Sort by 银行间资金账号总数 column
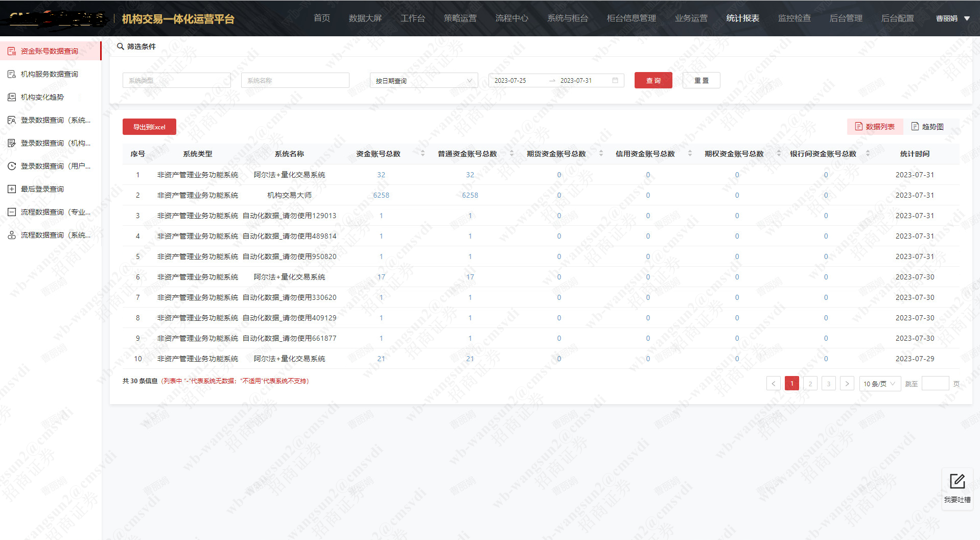 coord(868,153)
